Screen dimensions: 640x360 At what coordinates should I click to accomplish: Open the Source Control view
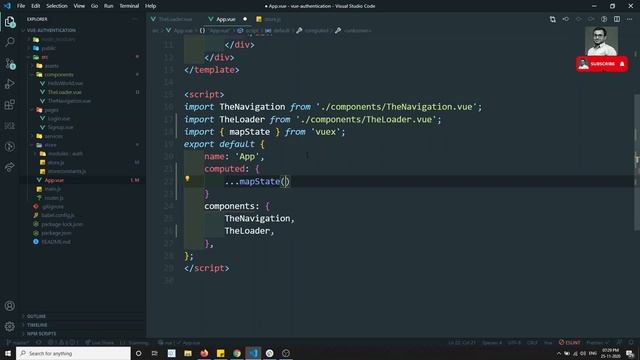tap(10, 63)
